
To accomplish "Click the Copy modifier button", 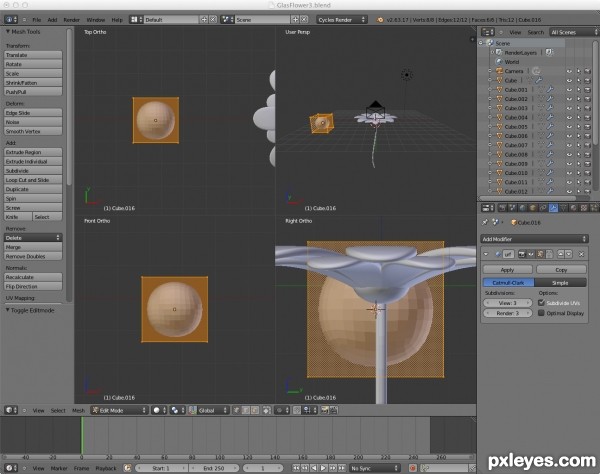I will 561,270.
